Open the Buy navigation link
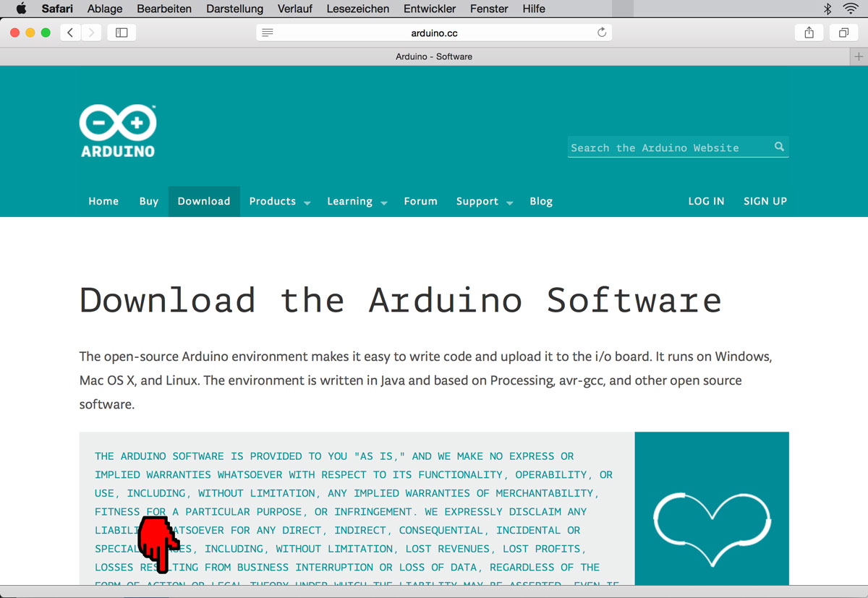Screen dimensions: 868x598 point(149,201)
